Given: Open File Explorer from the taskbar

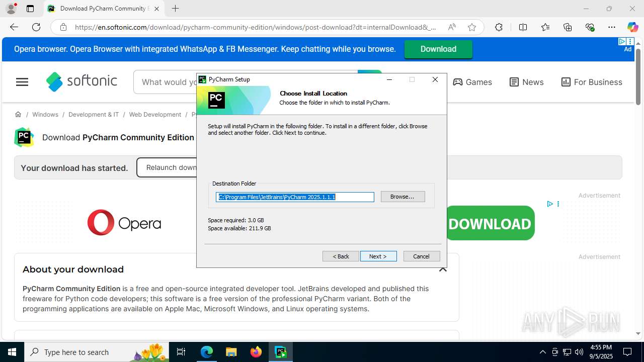Looking at the screenshot, I should pos(231,352).
